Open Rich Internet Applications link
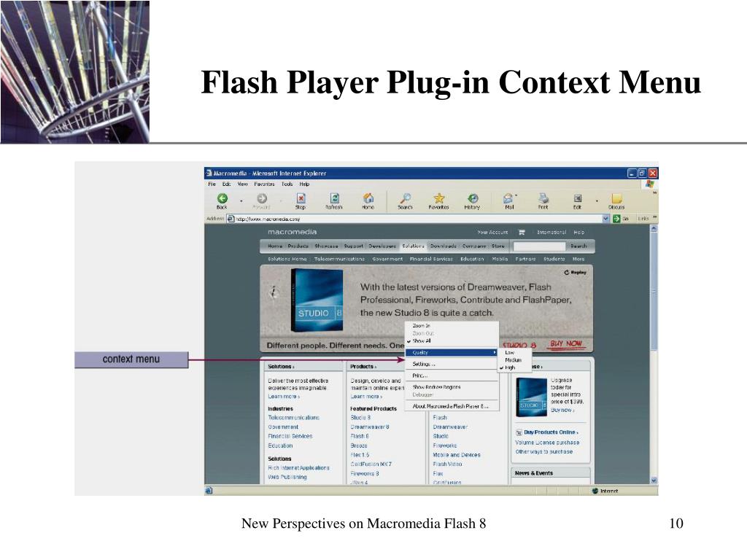This screenshot has height=560, width=747. pyautogui.click(x=298, y=467)
